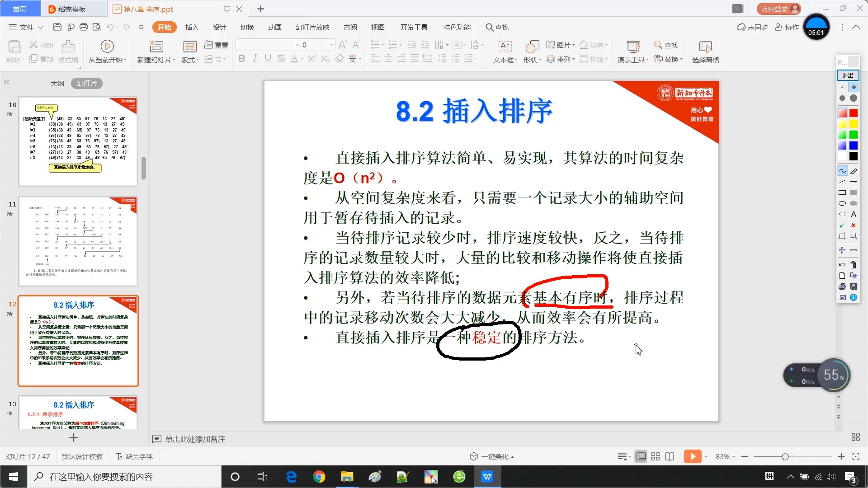Image resolution: width=868 pixels, height=488 pixels.
Task: Toggle strikethrough formatting
Action: [x=281, y=59]
